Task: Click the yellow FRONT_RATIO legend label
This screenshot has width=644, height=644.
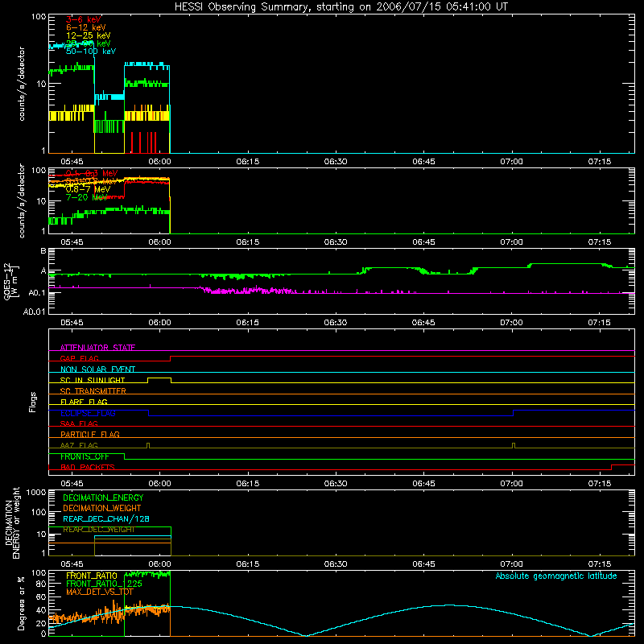Action: tap(92, 576)
